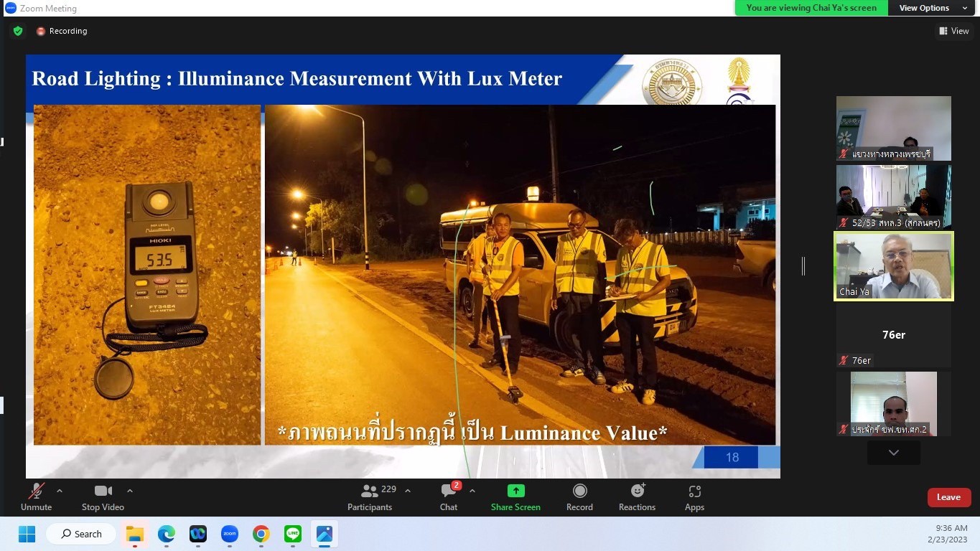This screenshot has height=551, width=980.
Task: Unmute the microphone in Zoom
Action: pos(36,496)
